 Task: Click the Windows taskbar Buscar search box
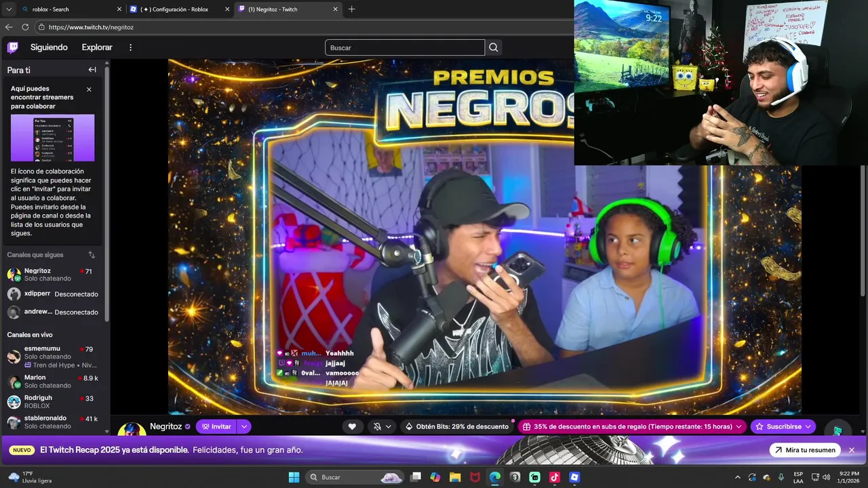click(355, 477)
